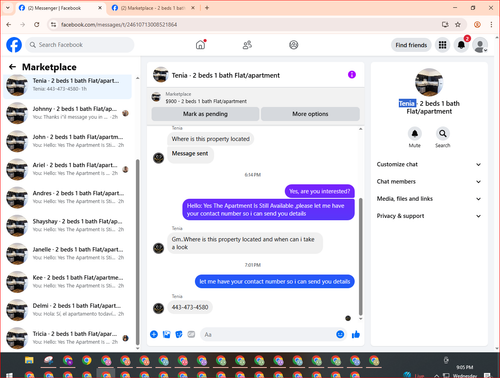This screenshot has height=378, width=500.
Task: Go back using the Marketplace arrow
Action: 13,67
